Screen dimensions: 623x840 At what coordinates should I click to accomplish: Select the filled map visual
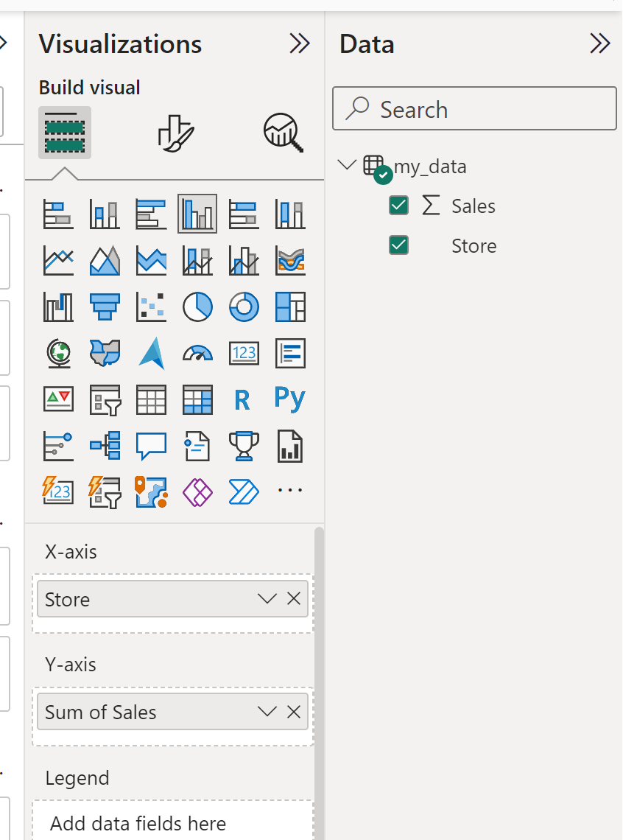105,354
